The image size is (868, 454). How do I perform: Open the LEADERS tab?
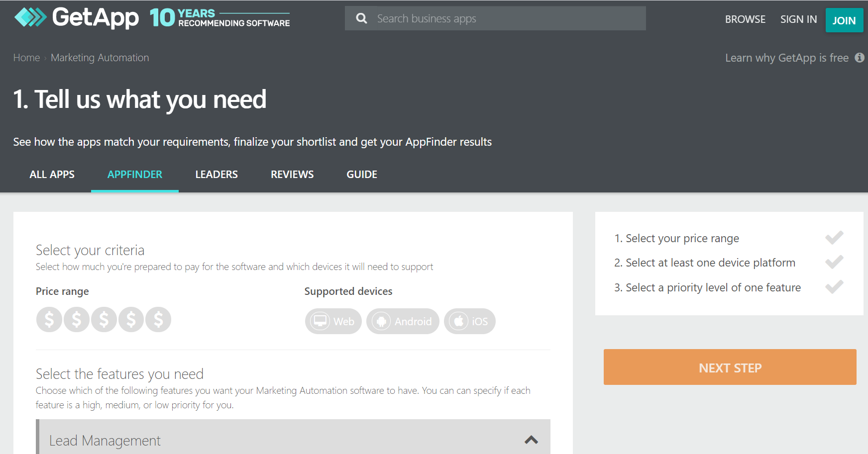217,175
